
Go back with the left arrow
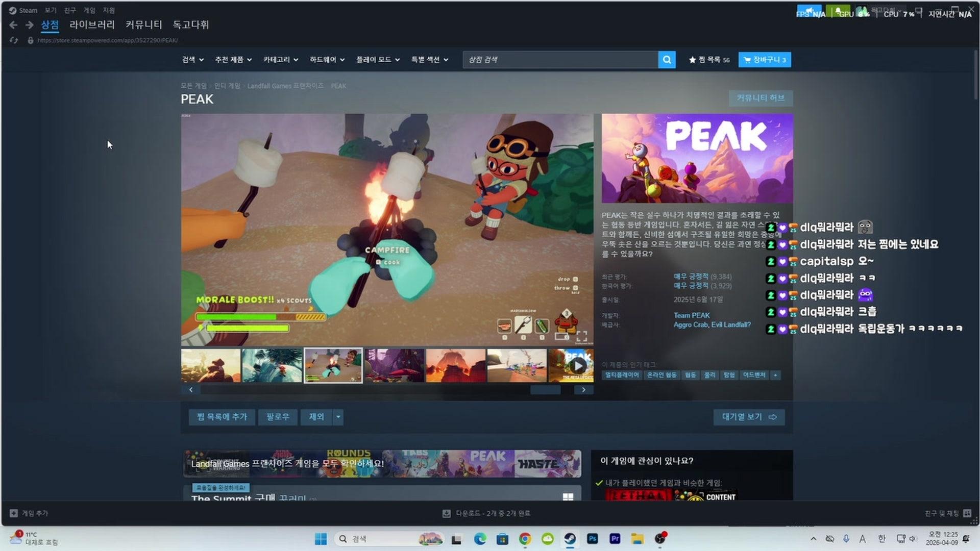point(13,25)
